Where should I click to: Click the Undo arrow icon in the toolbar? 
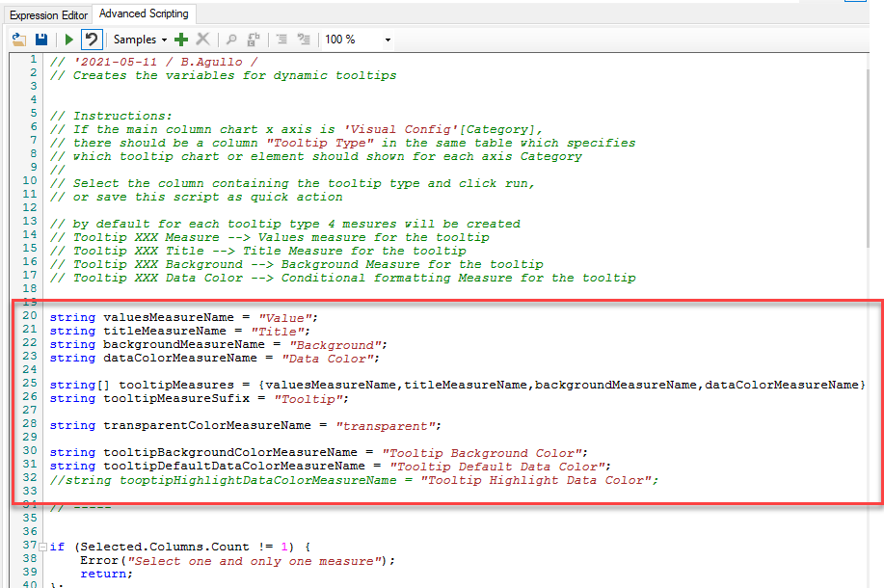(x=91, y=40)
